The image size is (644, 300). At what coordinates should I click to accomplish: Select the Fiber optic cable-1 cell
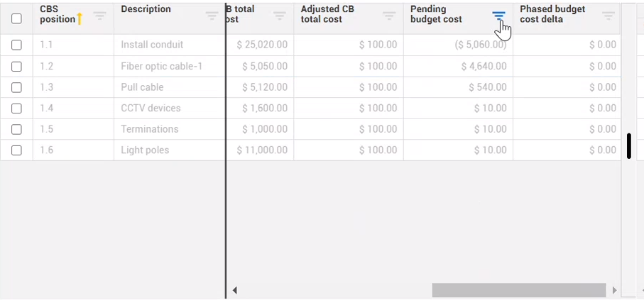click(162, 66)
